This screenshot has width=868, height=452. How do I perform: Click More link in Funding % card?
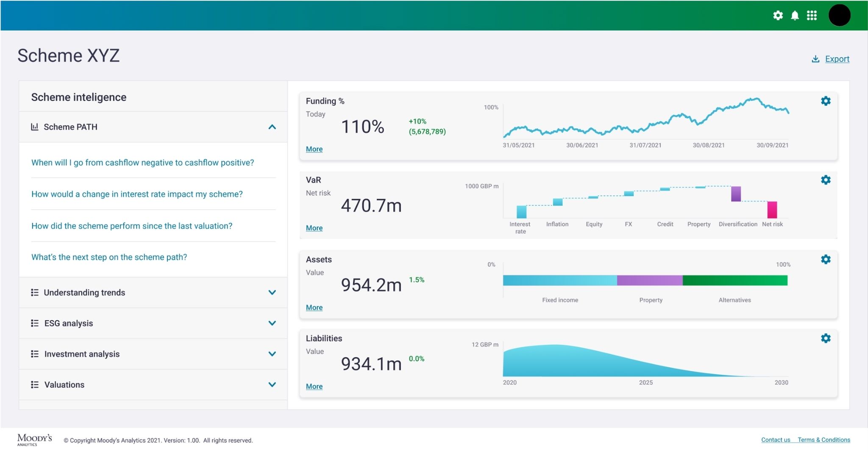click(314, 149)
